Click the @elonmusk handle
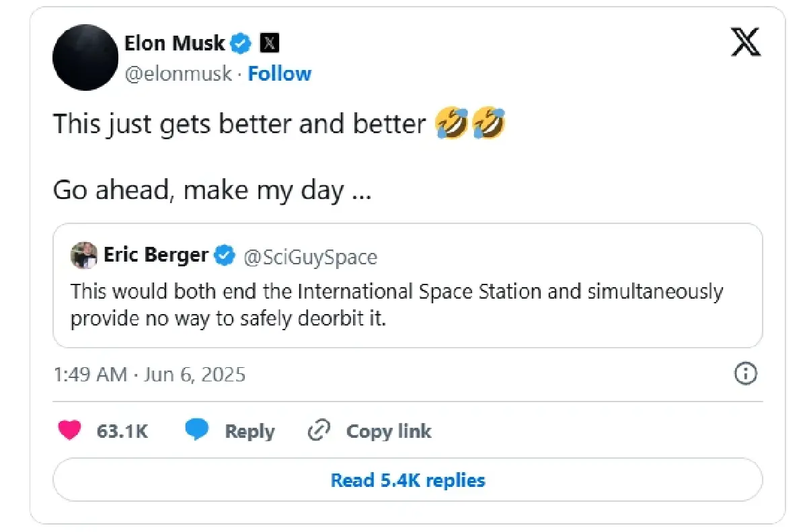 tap(178, 73)
